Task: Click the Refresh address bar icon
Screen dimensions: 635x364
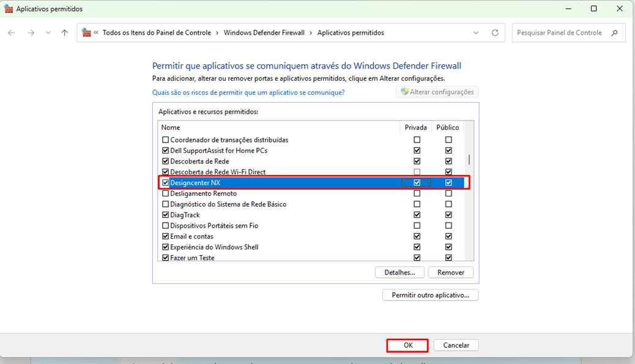Action: coord(495,33)
